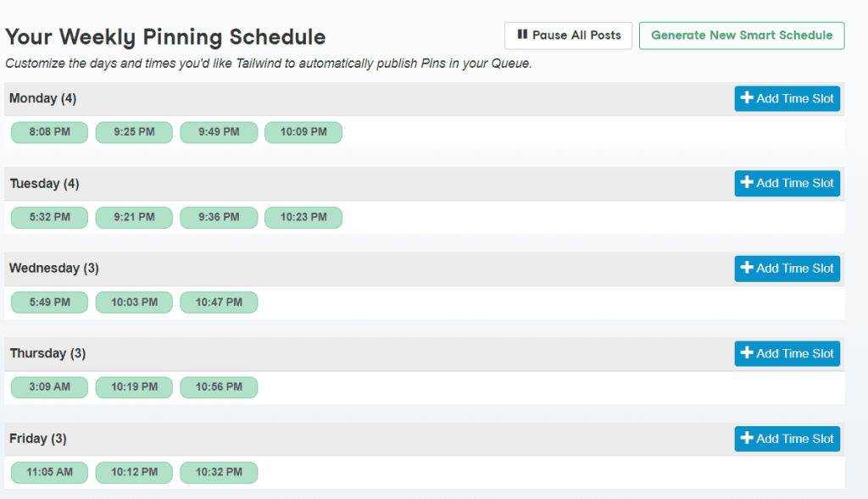
Task: Pause all posts in the queue
Action: click(x=568, y=36)
